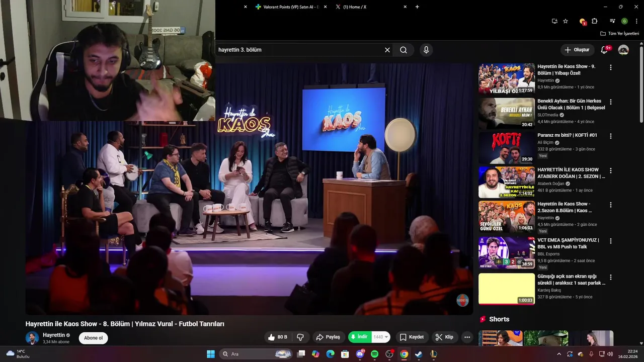Open the Ataberk Doğan Kaos Show thumbnail
The image size is (644, 362).
[507, 183]
